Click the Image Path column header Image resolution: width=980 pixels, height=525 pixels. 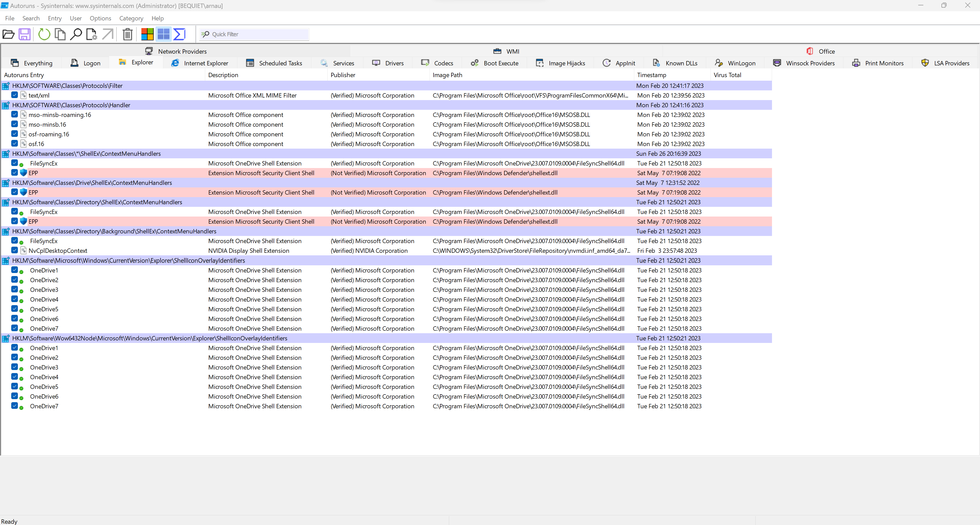532,75
